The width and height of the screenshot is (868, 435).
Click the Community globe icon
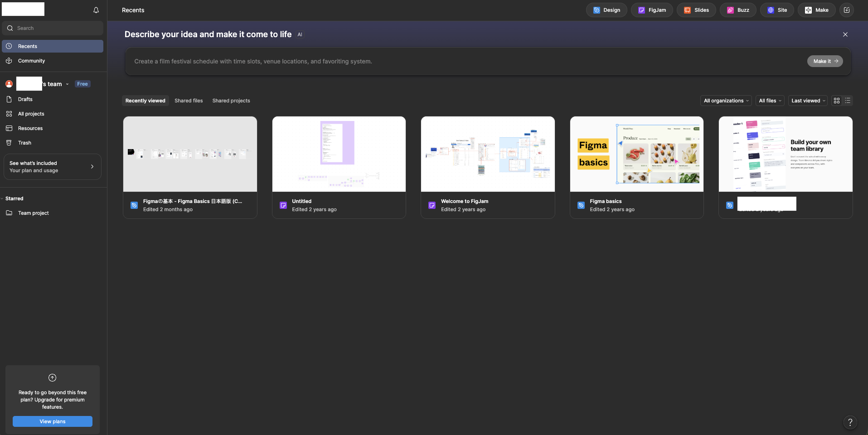pos(9,61)
